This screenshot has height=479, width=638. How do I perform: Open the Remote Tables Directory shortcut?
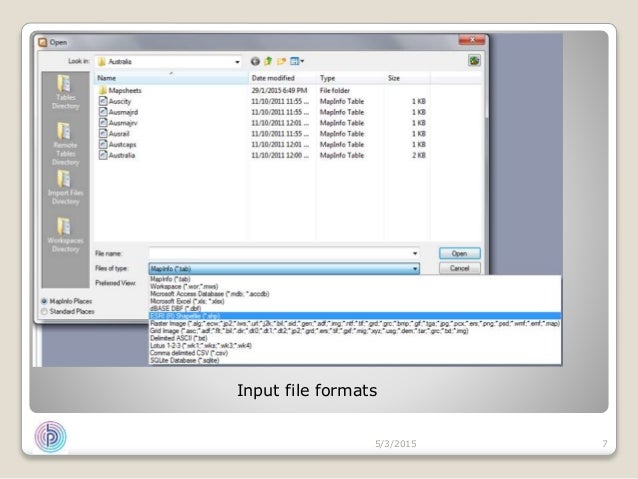pyautogui.click(x=66, y=144)
